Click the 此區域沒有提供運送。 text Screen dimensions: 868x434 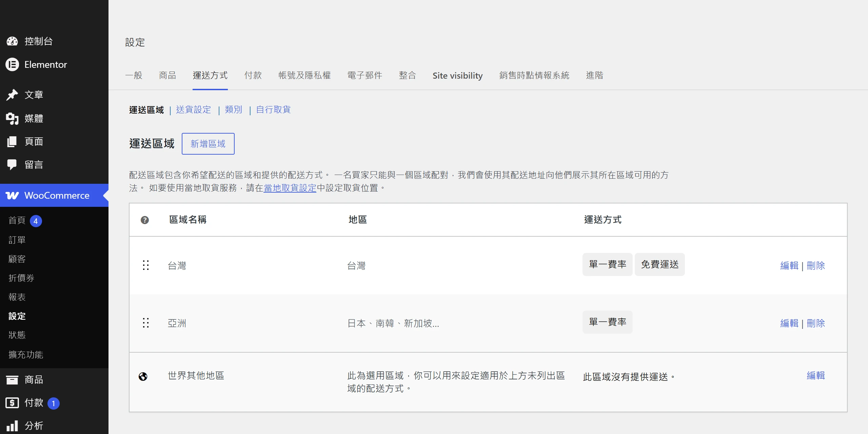[x=629, y=377]
